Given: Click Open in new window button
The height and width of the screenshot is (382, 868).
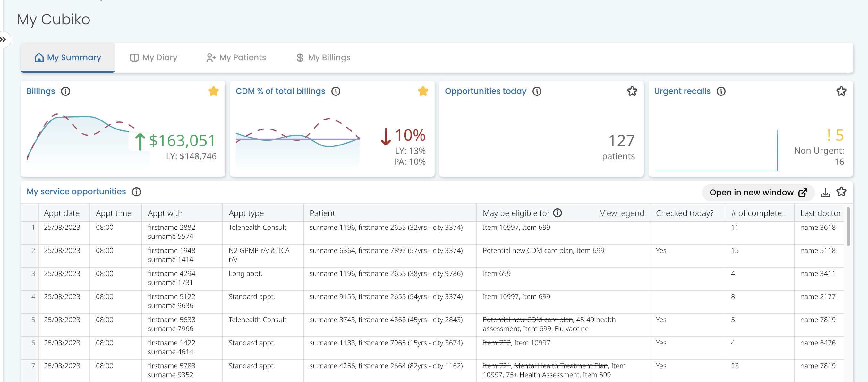Looking at the screenshot, I should [x=758, y=193].
